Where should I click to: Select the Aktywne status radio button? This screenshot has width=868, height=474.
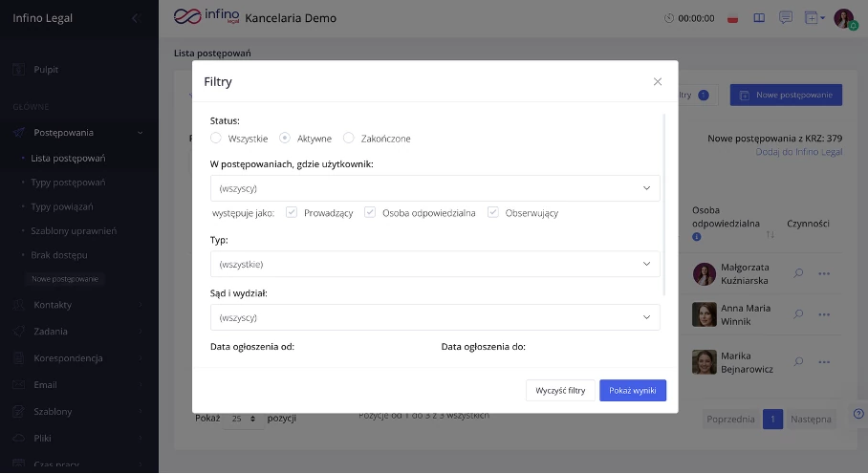click(285, 139)
